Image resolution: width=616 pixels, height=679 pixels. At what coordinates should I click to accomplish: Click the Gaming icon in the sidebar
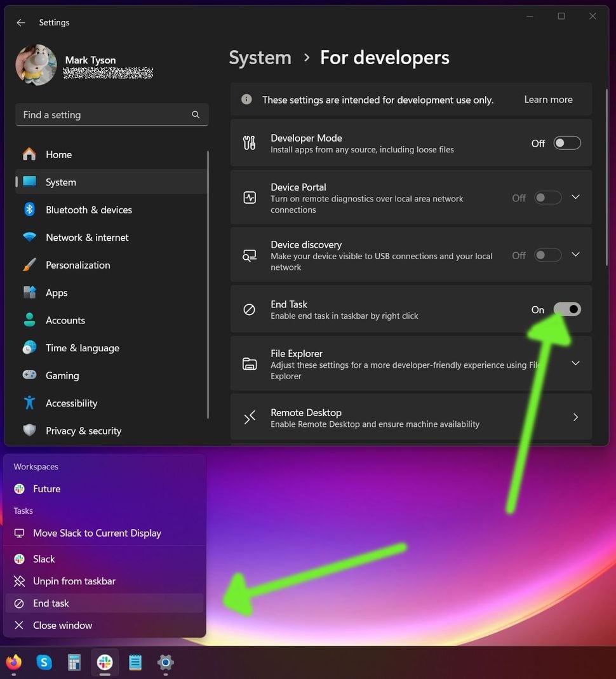point(29,375)
